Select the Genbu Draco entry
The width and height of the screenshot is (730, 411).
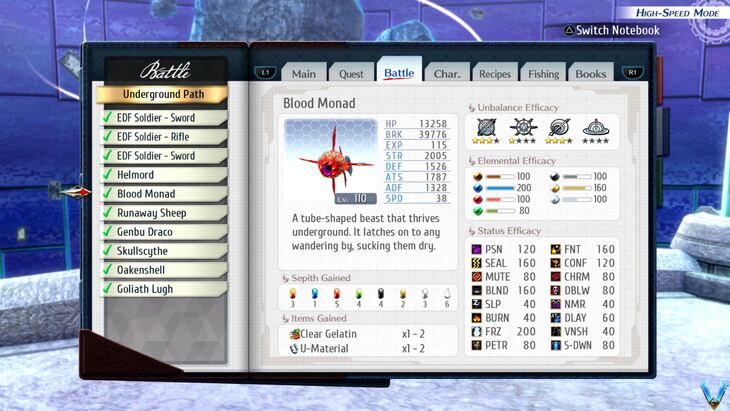click(164, 232)
